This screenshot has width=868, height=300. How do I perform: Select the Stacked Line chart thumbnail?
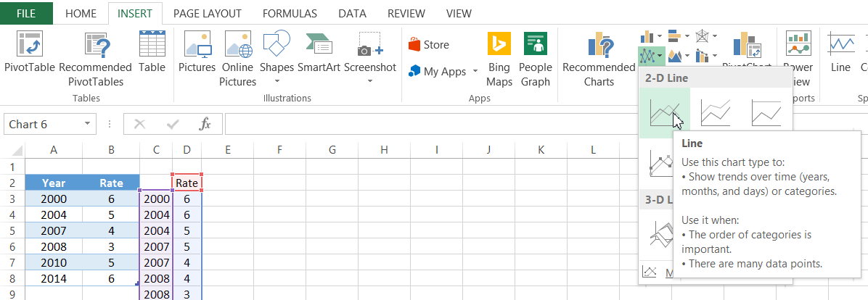tap(715, 113)
